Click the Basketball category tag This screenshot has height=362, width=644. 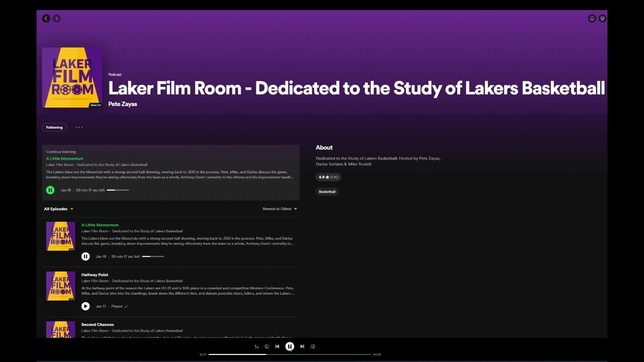[x=327, y=192]
